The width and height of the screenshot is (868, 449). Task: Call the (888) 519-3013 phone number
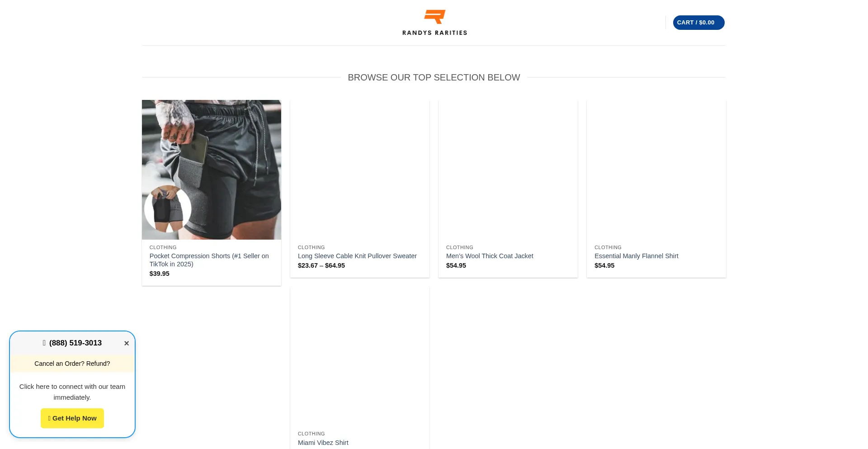pos(75,343)
